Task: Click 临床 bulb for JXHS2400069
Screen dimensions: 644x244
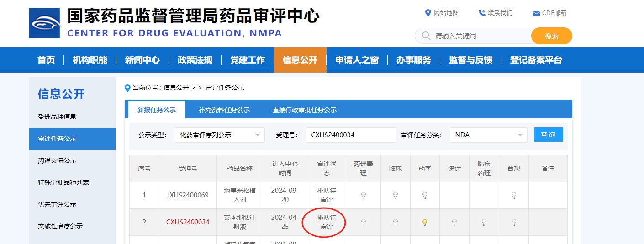Action: coord(396,196)
